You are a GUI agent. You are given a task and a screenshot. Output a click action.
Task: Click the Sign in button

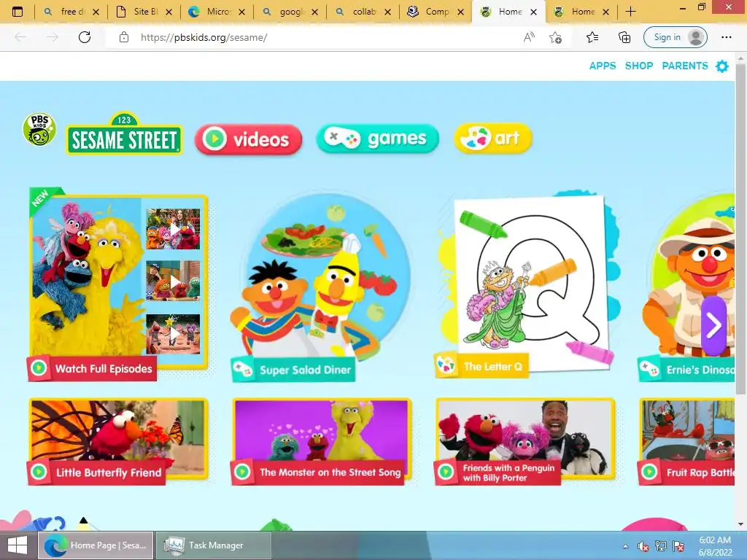[675, 37]
